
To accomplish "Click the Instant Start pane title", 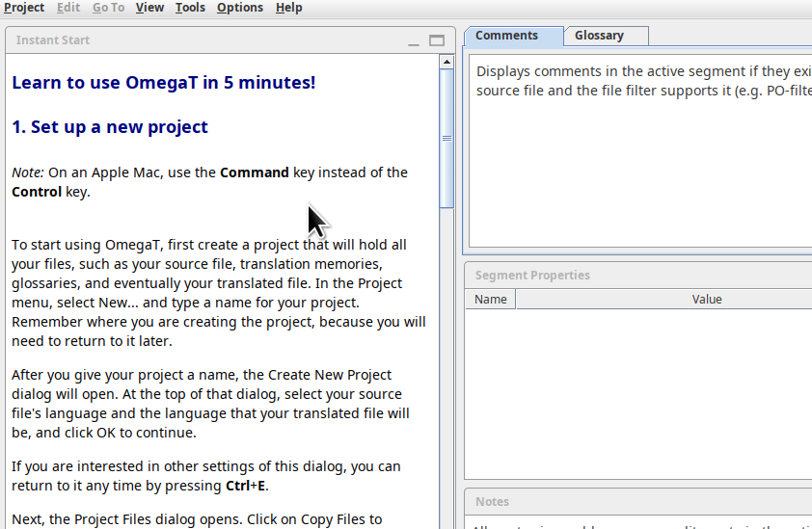I will (53, 40).
